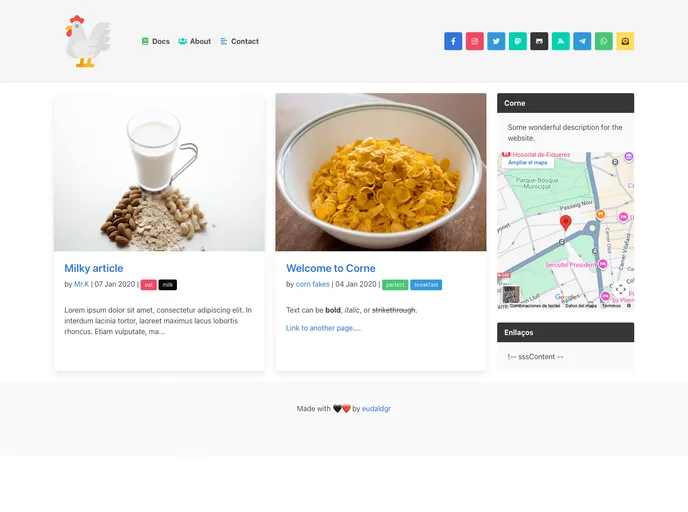Select the breakfast tag
688x512 pixels.
tap(426, 285)
